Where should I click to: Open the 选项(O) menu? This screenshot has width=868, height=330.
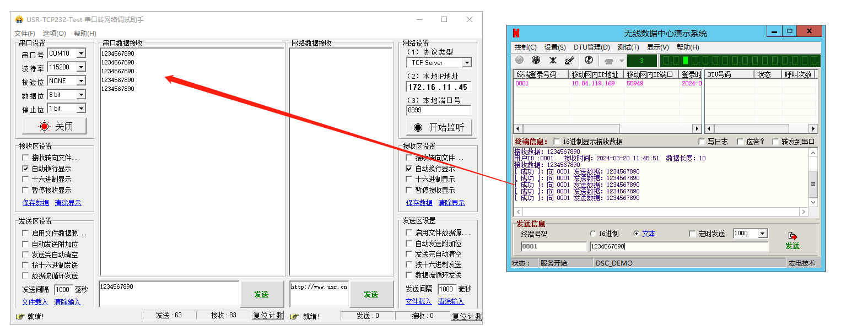(x=54, y=34)
